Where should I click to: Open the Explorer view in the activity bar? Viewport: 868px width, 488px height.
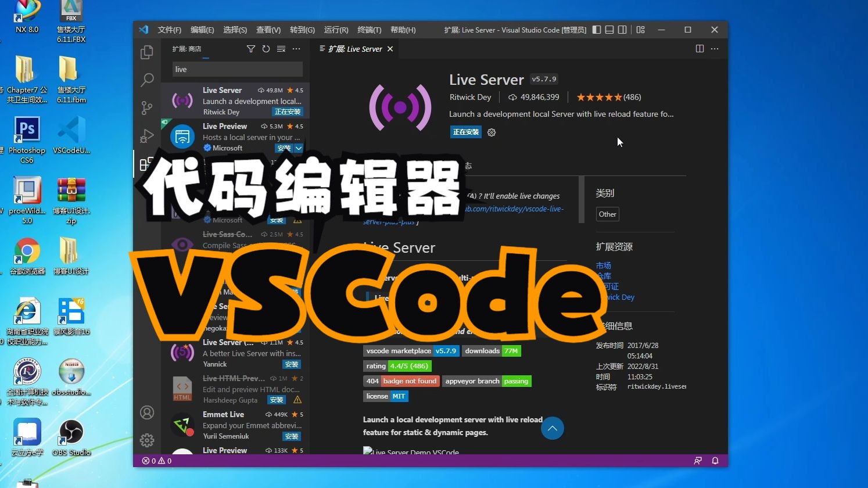[x=147, y=52]
